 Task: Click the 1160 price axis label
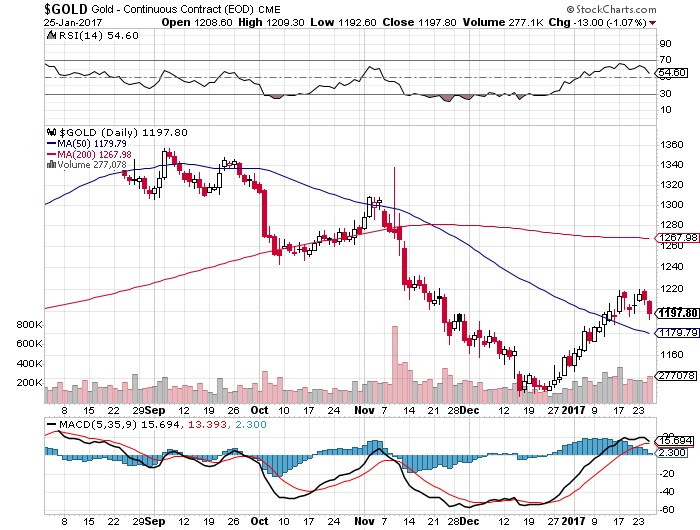(671, 355)
